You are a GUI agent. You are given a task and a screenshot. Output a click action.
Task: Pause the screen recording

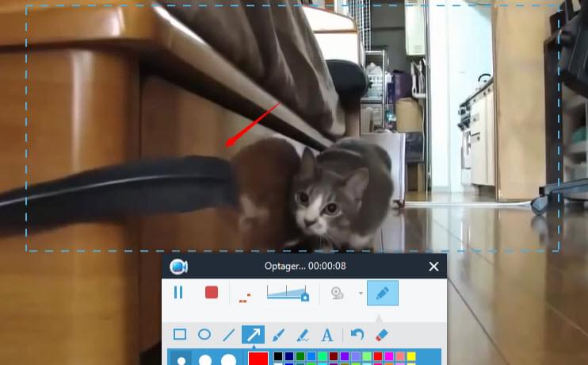pyautogui.click(x=178, y=293)
